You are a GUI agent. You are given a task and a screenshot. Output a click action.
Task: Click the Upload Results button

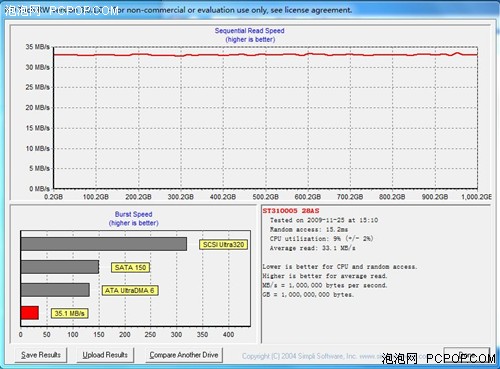pyautogui.click(x=105, y=355)
